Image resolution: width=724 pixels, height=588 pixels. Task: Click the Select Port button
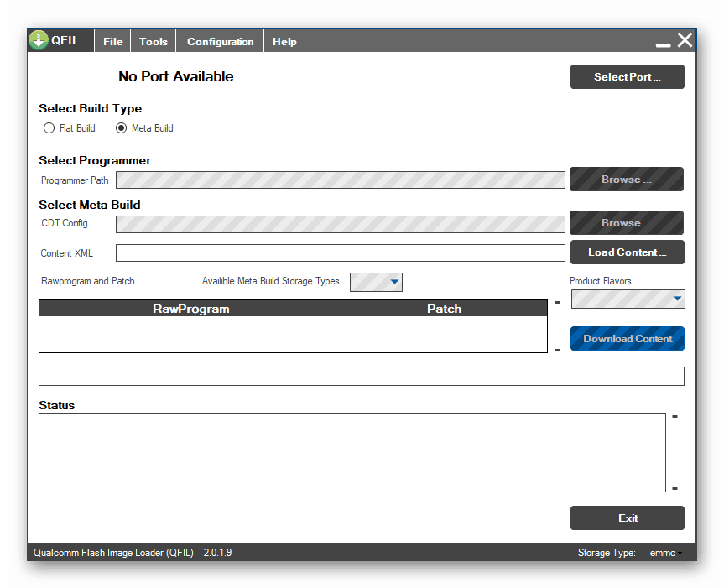pos(627,76)
